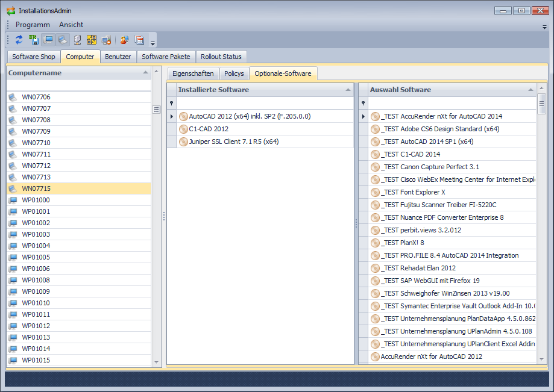Viewport: 554px width, 392px height.
Task: Switch to the Rollout Status tab
Action: pos(221,57)
